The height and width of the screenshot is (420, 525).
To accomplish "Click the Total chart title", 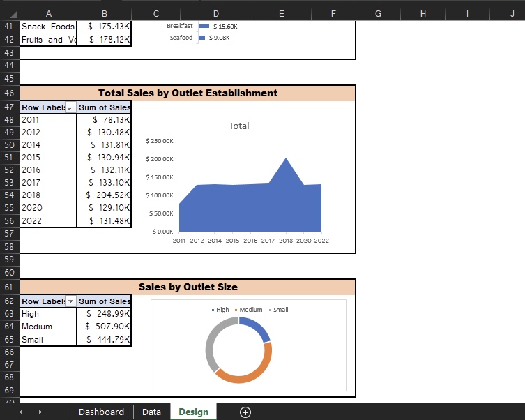I will click(238, 126).
